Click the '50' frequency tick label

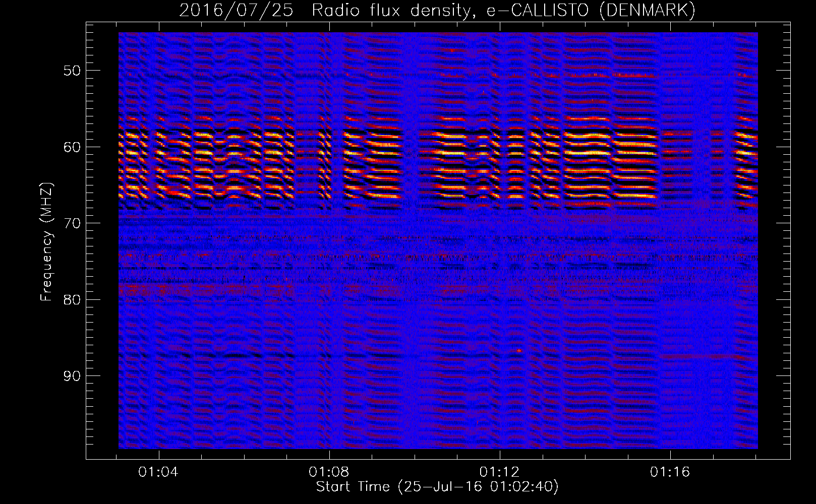tap(72, 71)
